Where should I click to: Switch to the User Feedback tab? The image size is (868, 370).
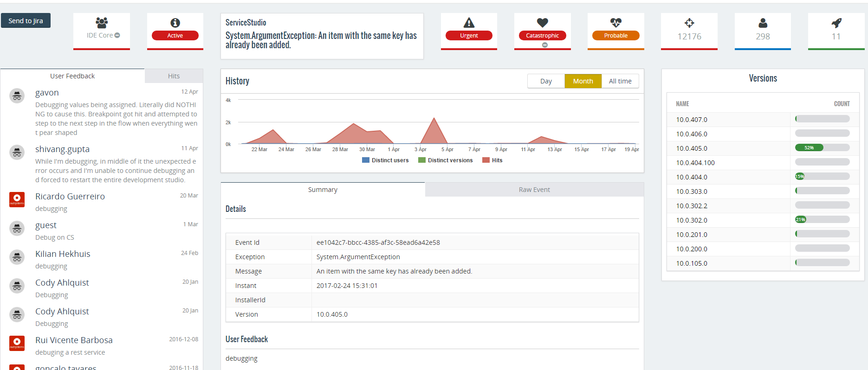tap(72, 76)
